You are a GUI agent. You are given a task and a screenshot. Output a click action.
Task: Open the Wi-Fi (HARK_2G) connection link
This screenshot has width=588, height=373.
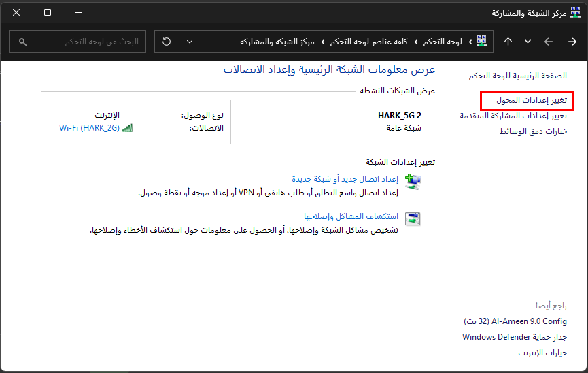[x=89, y=128]
